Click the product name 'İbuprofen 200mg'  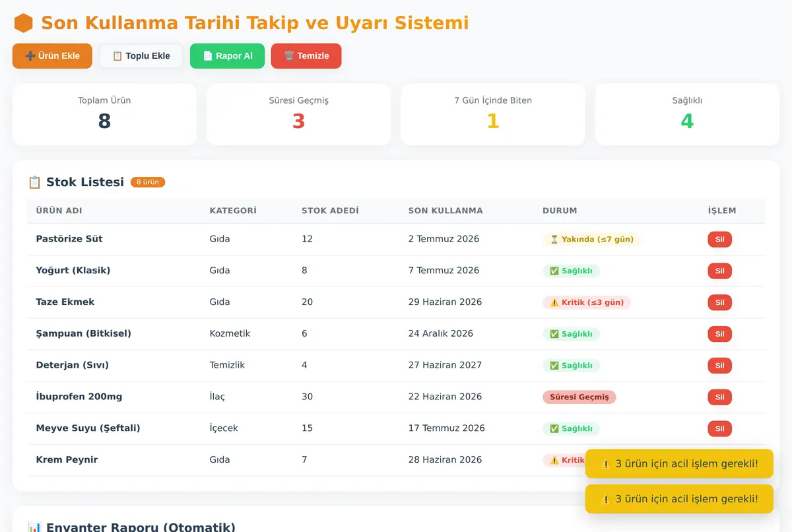(79, 397)
